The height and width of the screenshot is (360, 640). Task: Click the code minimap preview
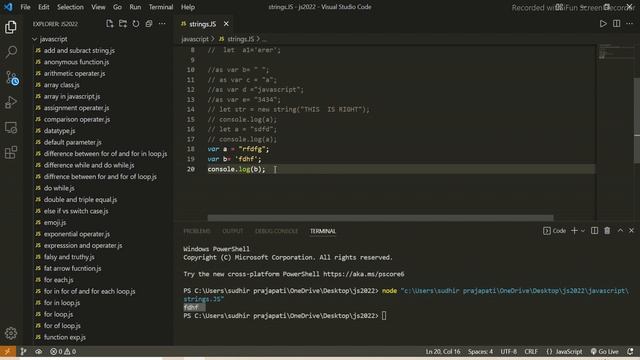point(616,52)
